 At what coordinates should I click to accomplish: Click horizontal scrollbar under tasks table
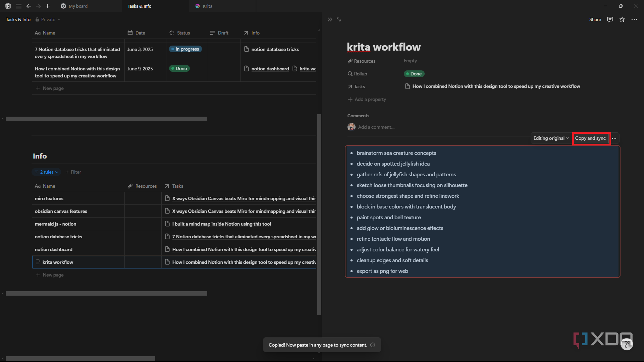click(x=106, y=119)
